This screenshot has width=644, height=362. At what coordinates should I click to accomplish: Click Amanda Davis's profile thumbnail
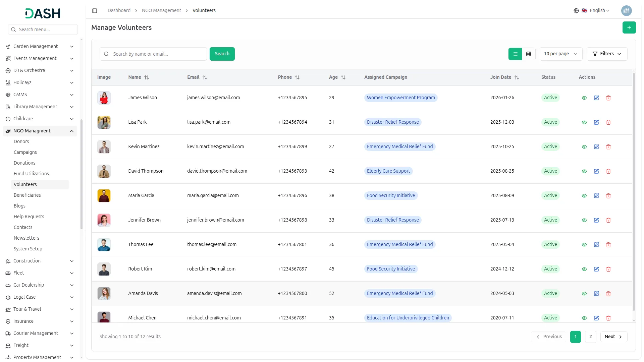104,294
